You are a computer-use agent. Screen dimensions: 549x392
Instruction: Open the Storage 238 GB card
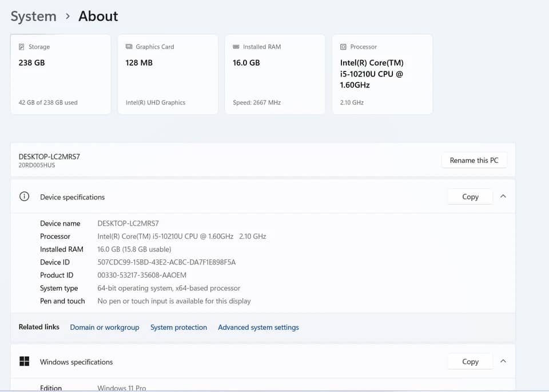61,74
